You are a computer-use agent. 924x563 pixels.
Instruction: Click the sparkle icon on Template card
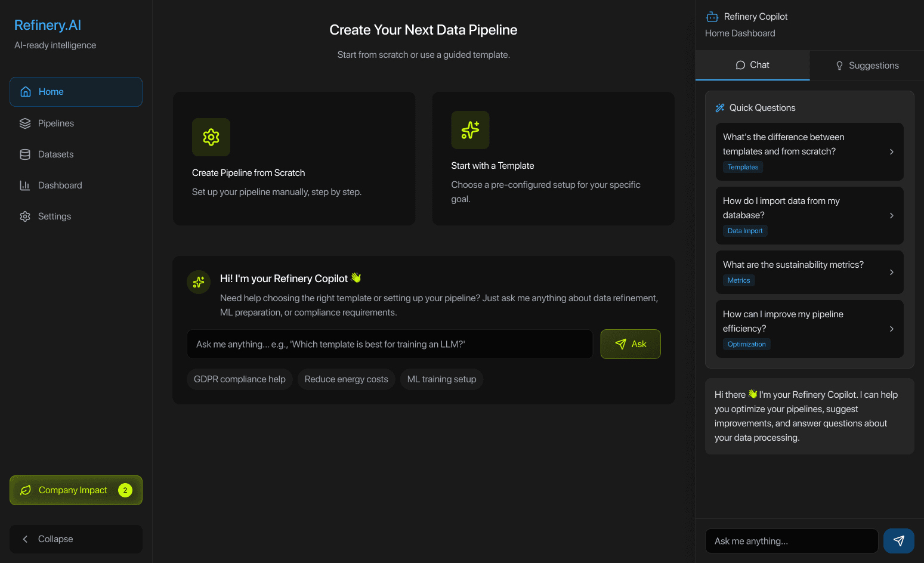(470, 130)
